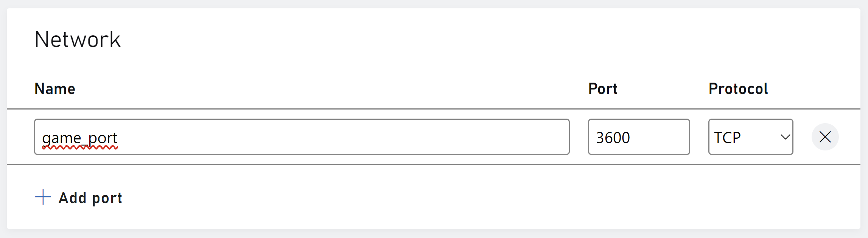Viewport: 868px width, 238px height.
Task: Click the Protocol column header
Action: [737, 88]
